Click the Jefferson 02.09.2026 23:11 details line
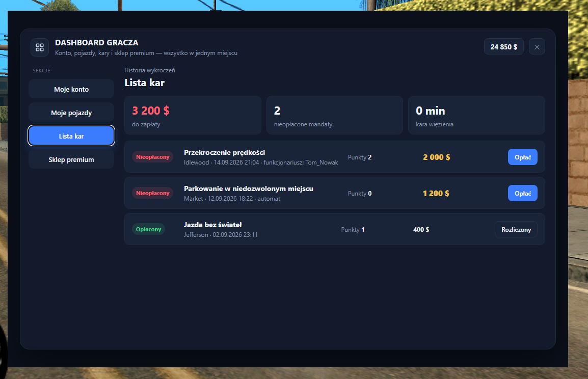Image resolution: width=588 pixels, height=379 pixels. pyautogui.click(x=221, y=235)
